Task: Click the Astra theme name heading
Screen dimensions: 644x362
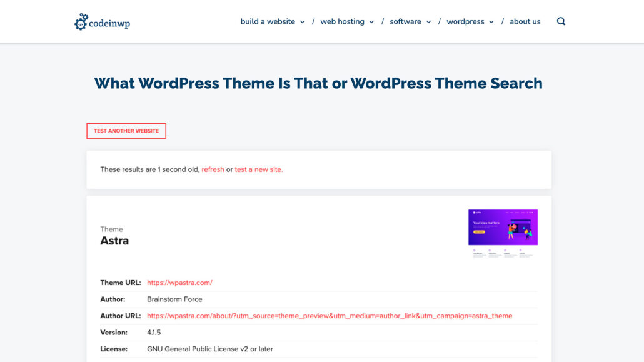Action: click(114, 241)
